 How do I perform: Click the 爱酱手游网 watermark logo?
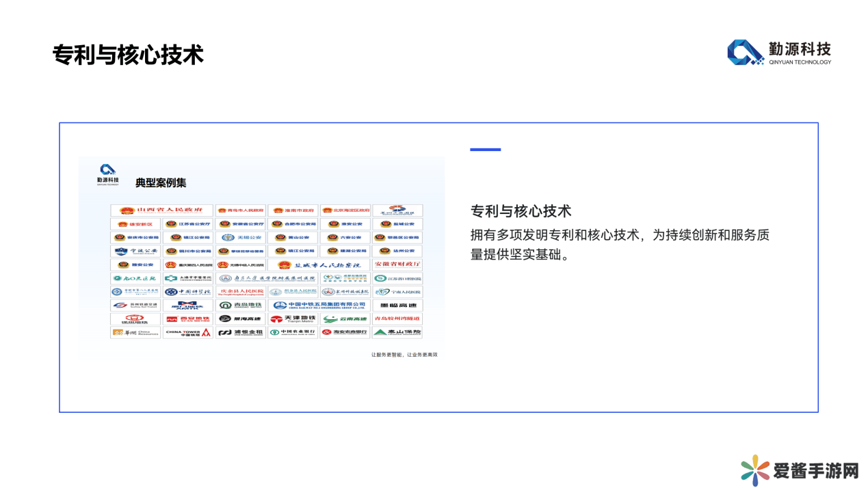(800, 470)
